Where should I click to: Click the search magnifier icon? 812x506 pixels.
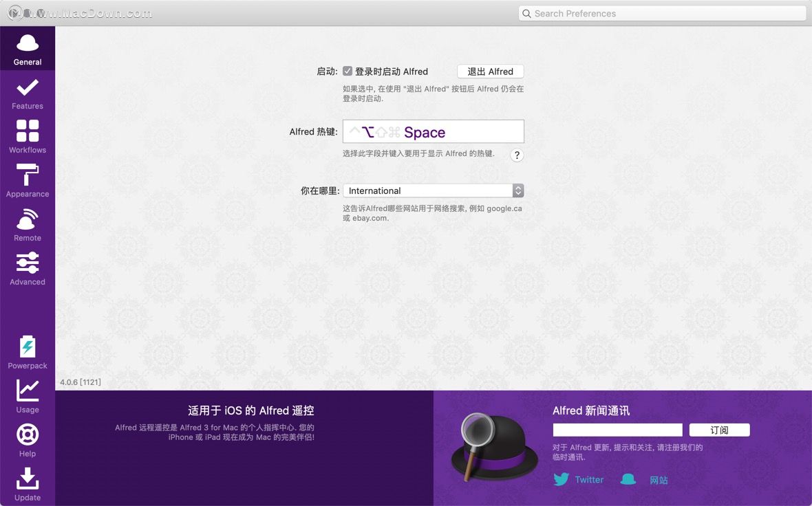(x=526, y=14)
